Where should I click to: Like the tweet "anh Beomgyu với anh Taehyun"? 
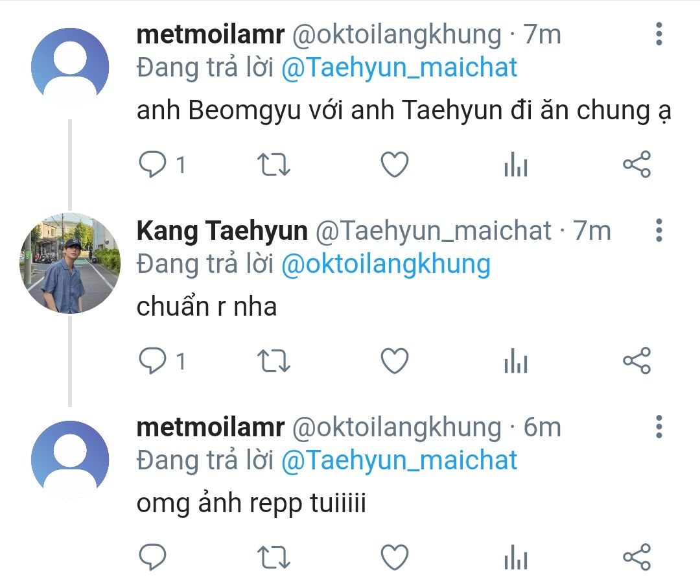(394, 165)
